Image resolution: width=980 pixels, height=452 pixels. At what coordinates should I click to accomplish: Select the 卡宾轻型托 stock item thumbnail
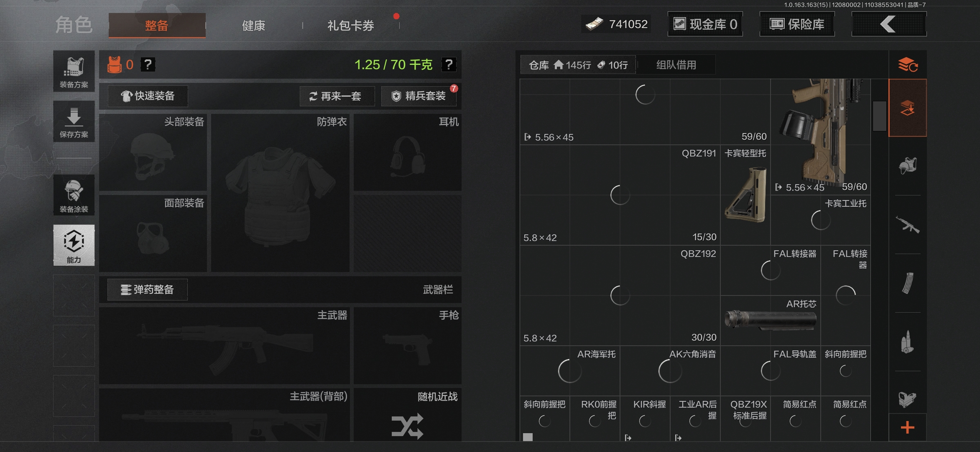click(745, 195)
